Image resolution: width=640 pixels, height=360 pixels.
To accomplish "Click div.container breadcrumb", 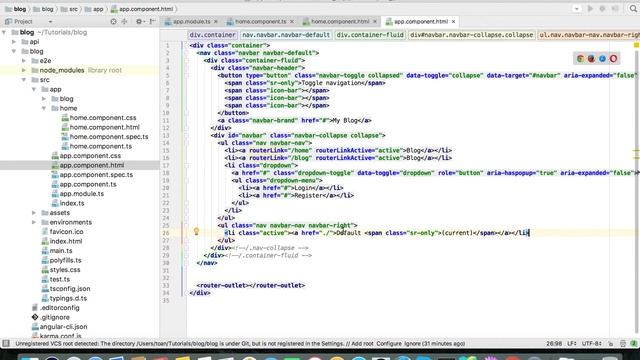I will [x=212, y=35].
